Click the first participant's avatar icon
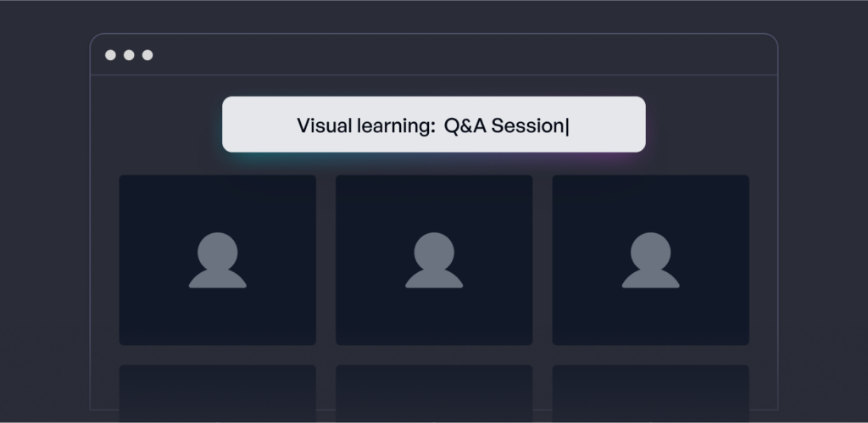The height and width of the screenshot is (423, 868). coord(218,260)
